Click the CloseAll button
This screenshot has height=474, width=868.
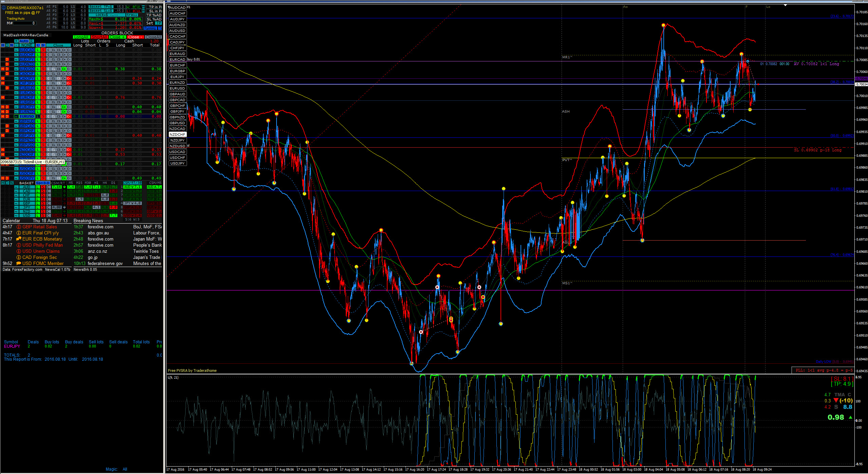153,37
